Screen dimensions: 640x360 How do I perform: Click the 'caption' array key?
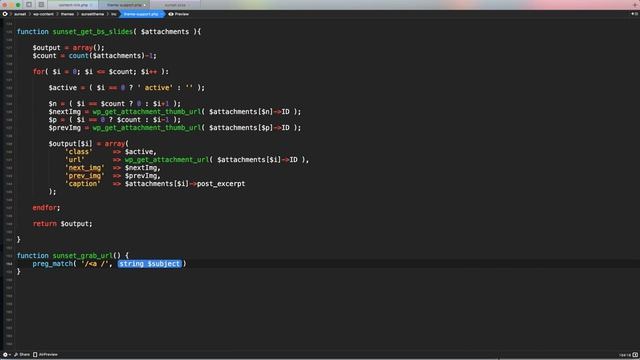point(83,184)
